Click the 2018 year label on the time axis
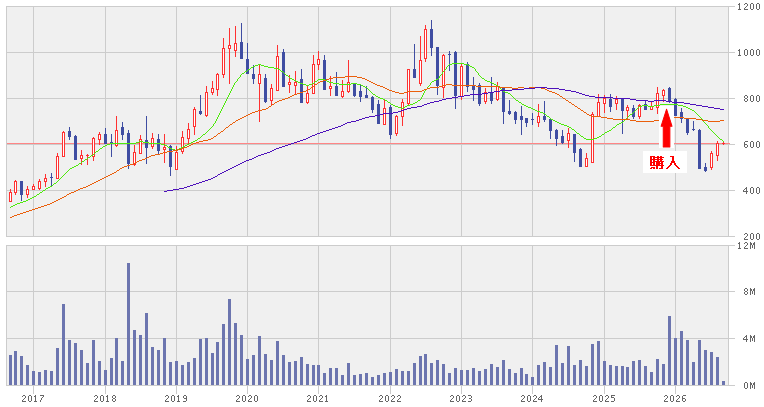The height and width of the screenshot is (407, 764). tap(105, 399)
